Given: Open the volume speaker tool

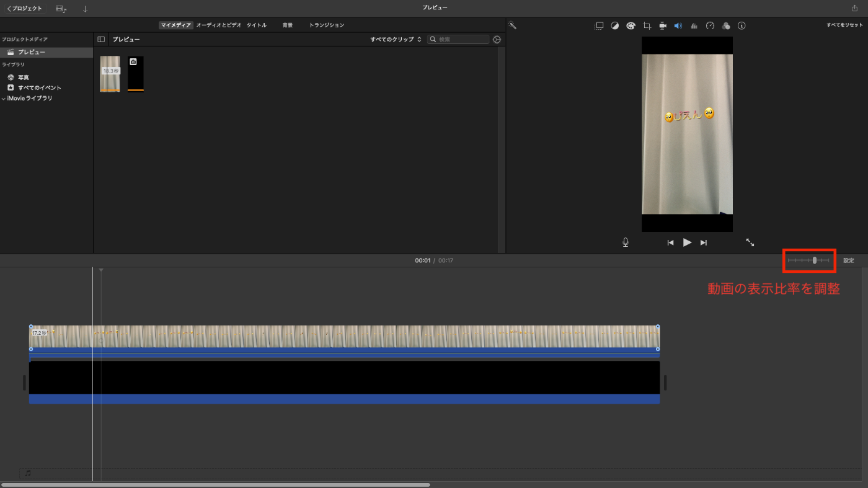Looking at the screenshot, I should coord(678,26).
